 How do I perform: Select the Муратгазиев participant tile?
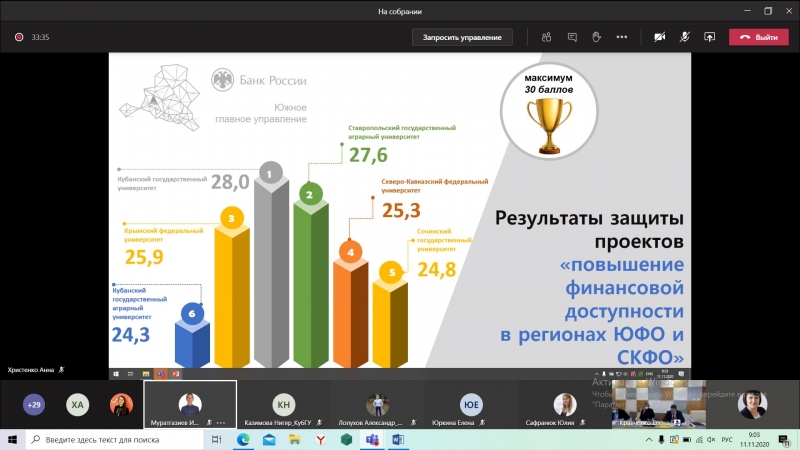[x=190, y=404]
